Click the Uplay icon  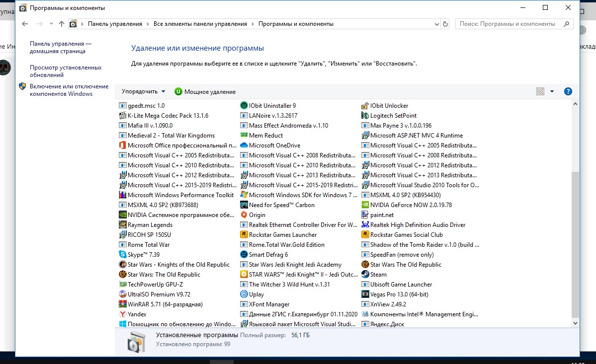244,294
